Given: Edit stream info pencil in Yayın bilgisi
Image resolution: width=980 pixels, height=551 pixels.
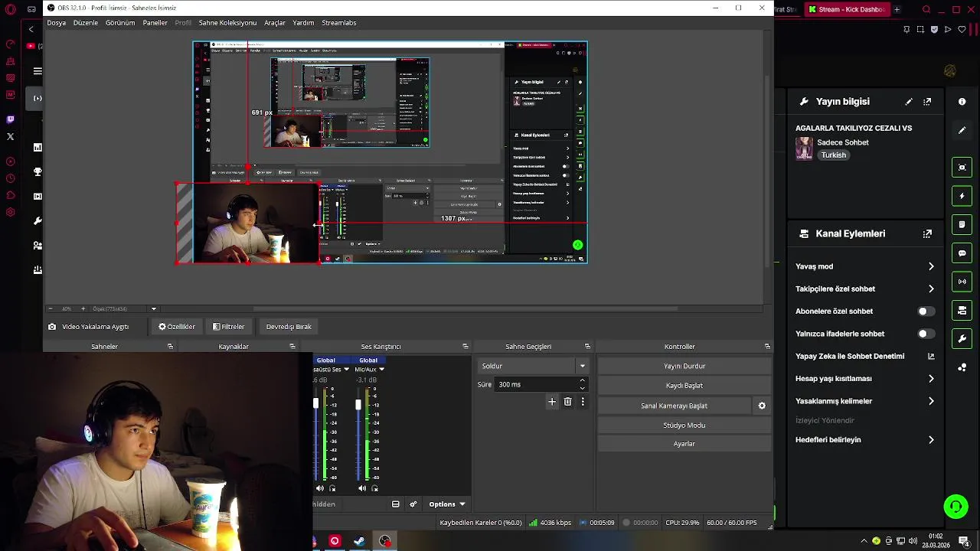Looking at the screenshot, I should (x=909, y=101).
